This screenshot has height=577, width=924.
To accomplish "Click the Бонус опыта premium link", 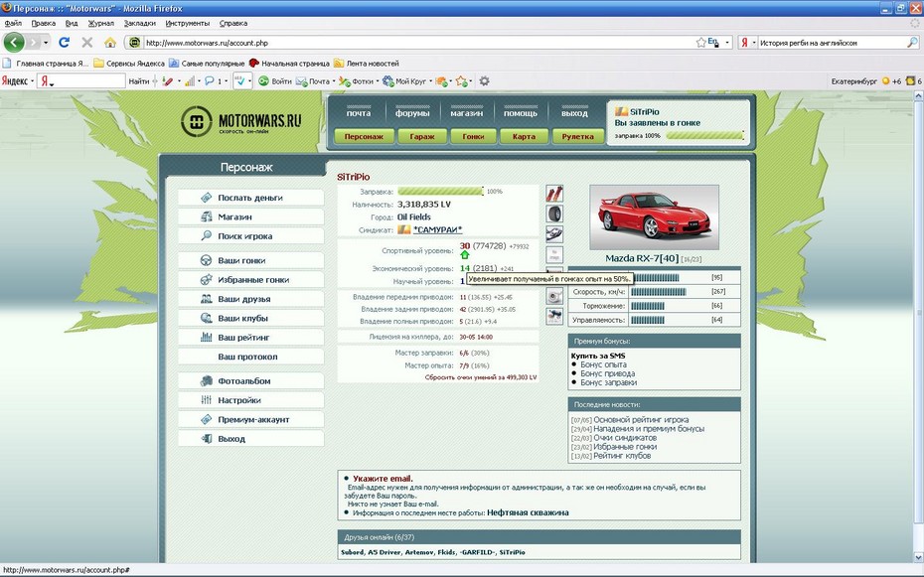I will [x=603, y=364].
